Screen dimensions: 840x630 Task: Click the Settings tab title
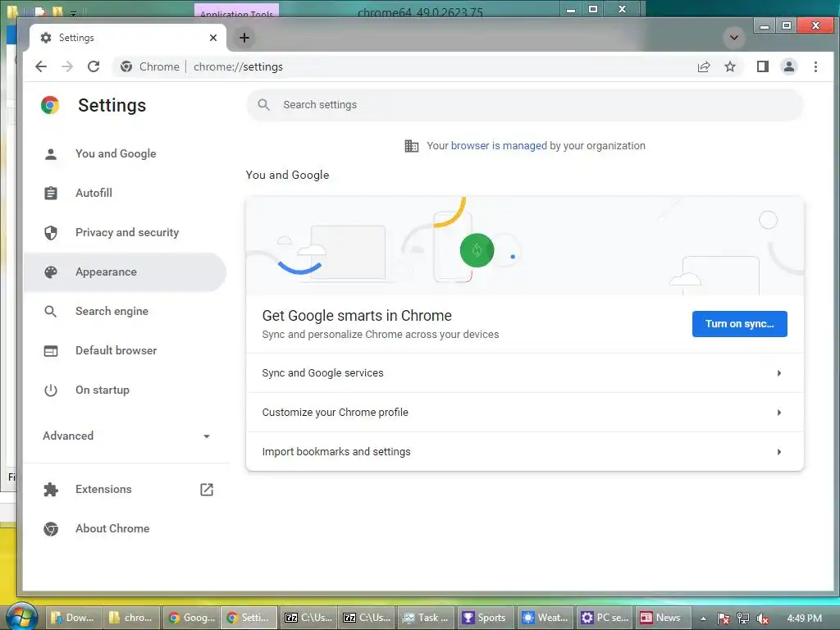[76, 38]
